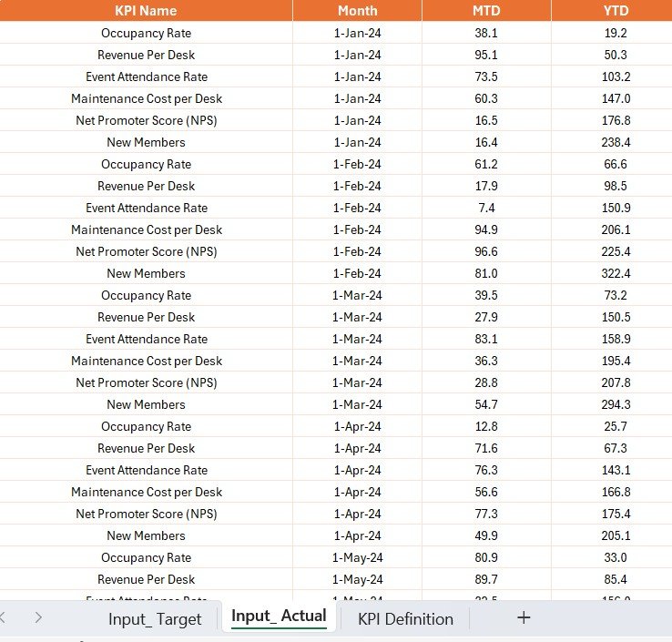
Task: Select the MTD value 7.4
Action: click(x=486, y=208)
